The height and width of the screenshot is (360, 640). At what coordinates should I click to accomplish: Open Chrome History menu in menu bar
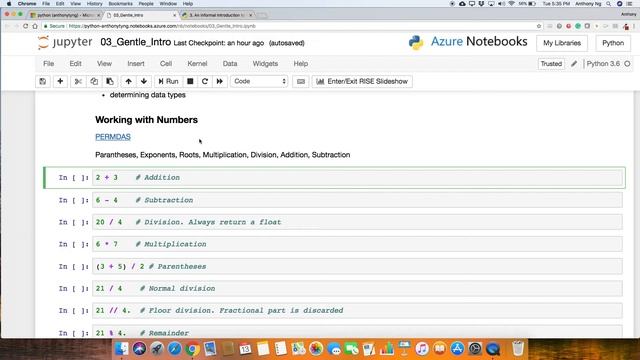point(94,4)
